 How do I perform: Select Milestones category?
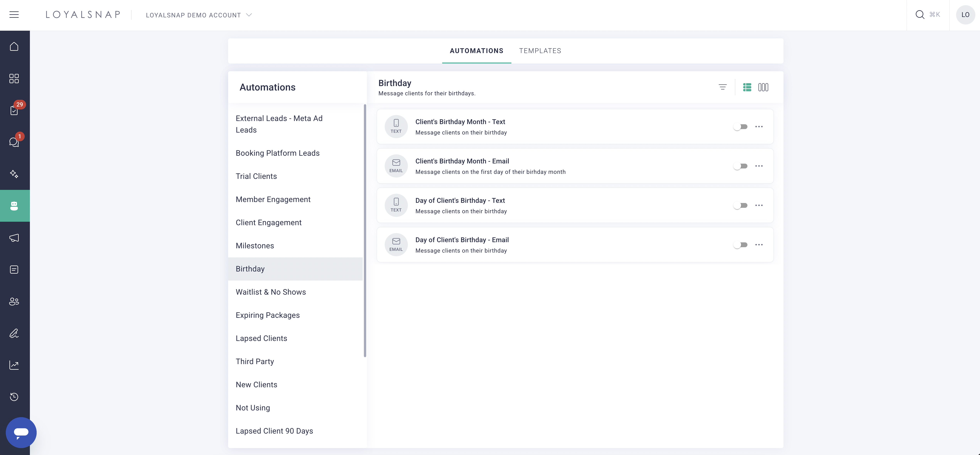(x=295, y=246)
